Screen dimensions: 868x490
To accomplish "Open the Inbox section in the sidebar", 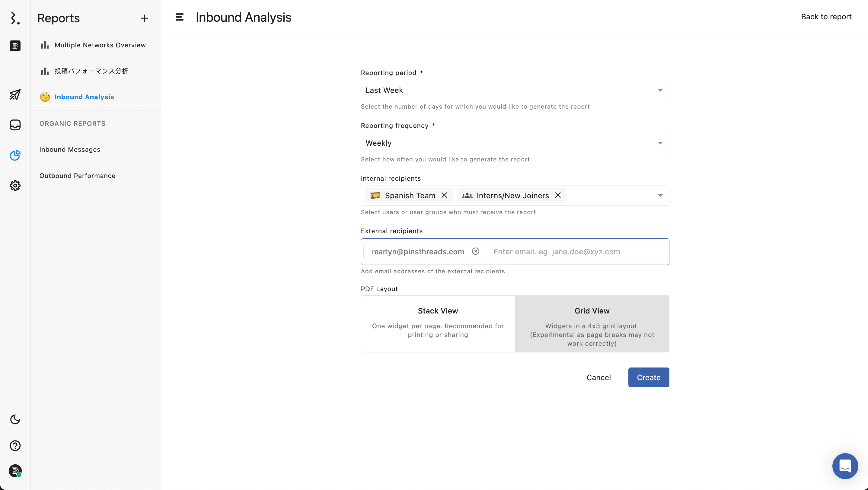I will click(x=15, y=125).
